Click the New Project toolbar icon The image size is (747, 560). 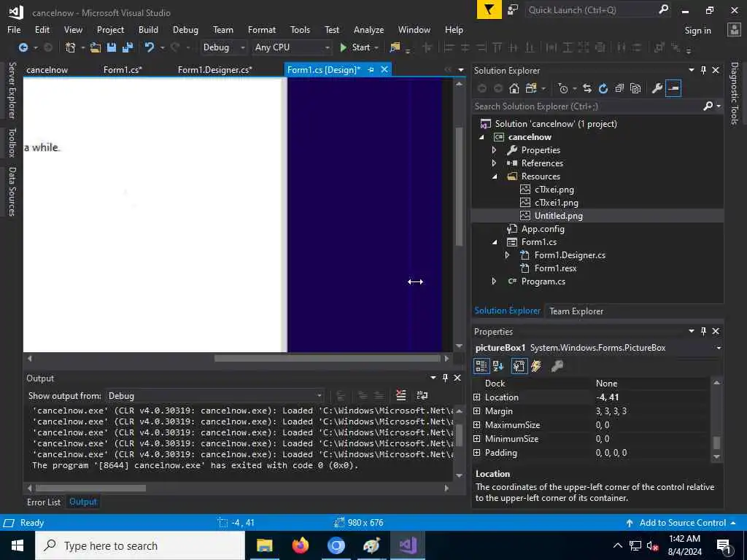(x=71, y=47)
